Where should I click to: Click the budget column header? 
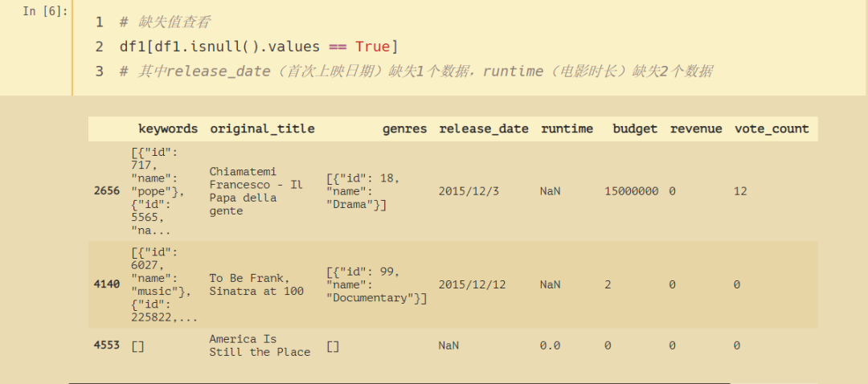635,129
